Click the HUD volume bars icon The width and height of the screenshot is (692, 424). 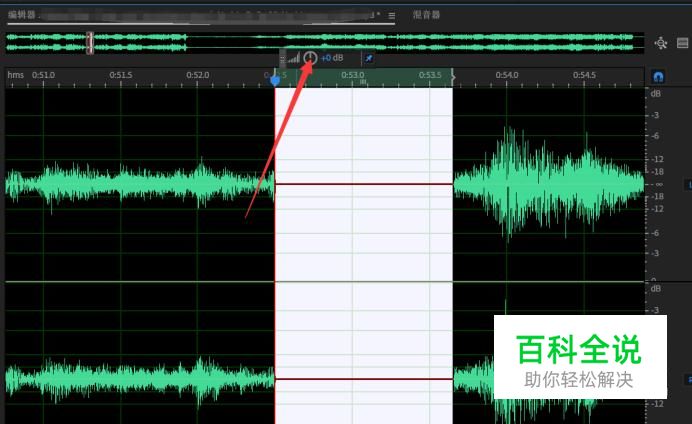294,58
